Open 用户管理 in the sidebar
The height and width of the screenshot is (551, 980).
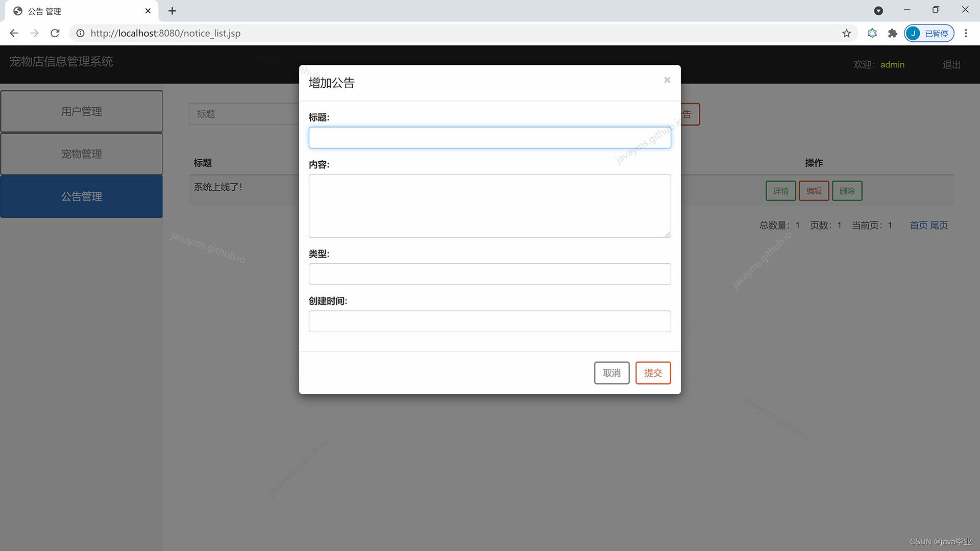(x=82, y=111)
